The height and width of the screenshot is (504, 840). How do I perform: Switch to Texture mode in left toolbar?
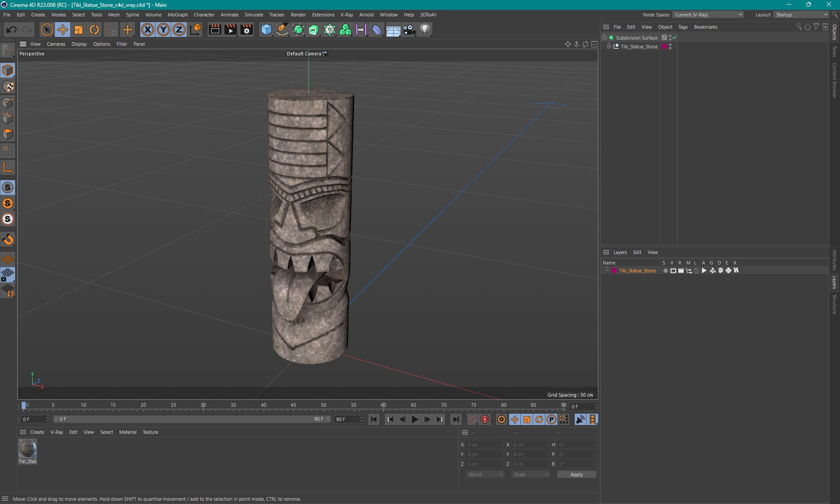pos(8,86)
